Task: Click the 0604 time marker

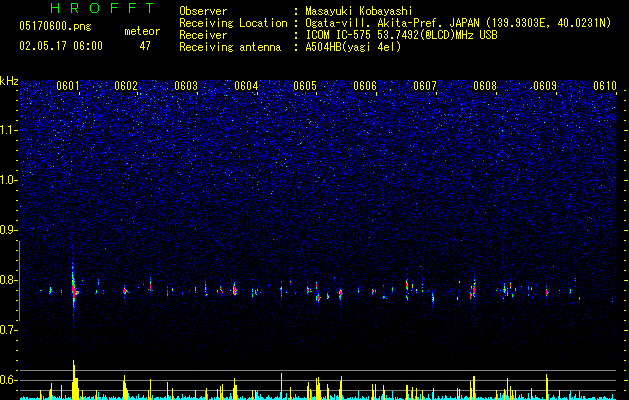Action: (246, 86)
